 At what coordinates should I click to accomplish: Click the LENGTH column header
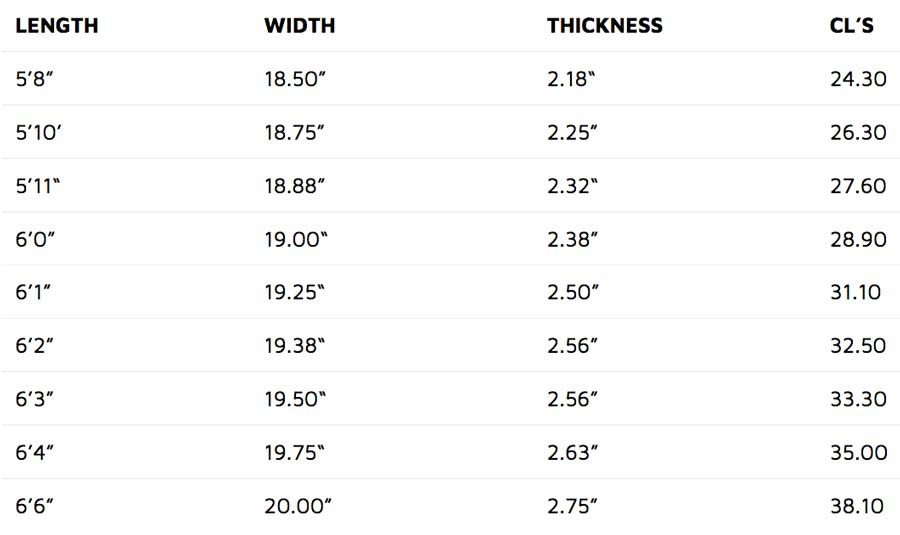57,26
